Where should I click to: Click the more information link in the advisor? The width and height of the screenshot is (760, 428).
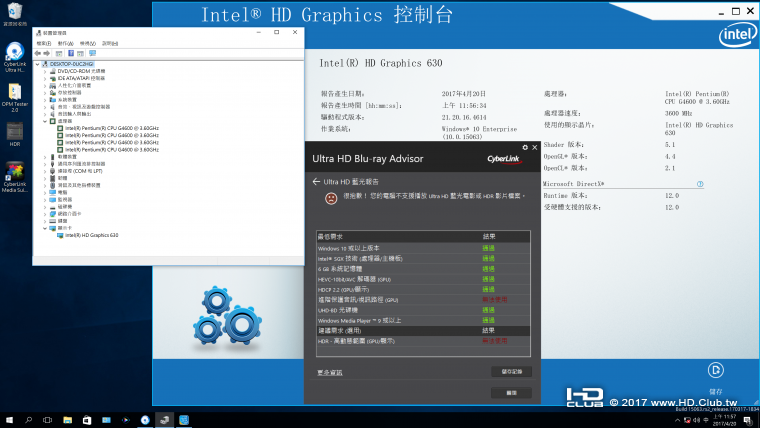[330, 372]
